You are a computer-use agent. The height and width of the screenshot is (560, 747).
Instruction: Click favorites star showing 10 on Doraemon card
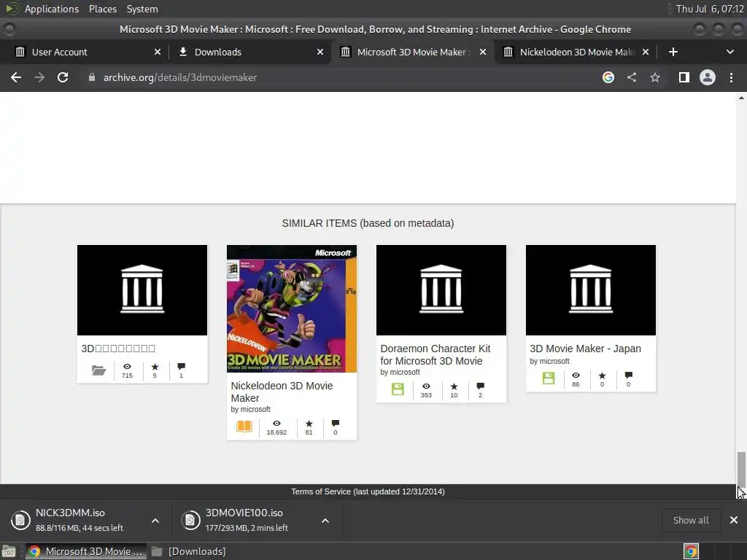click(x=454, y=386)
